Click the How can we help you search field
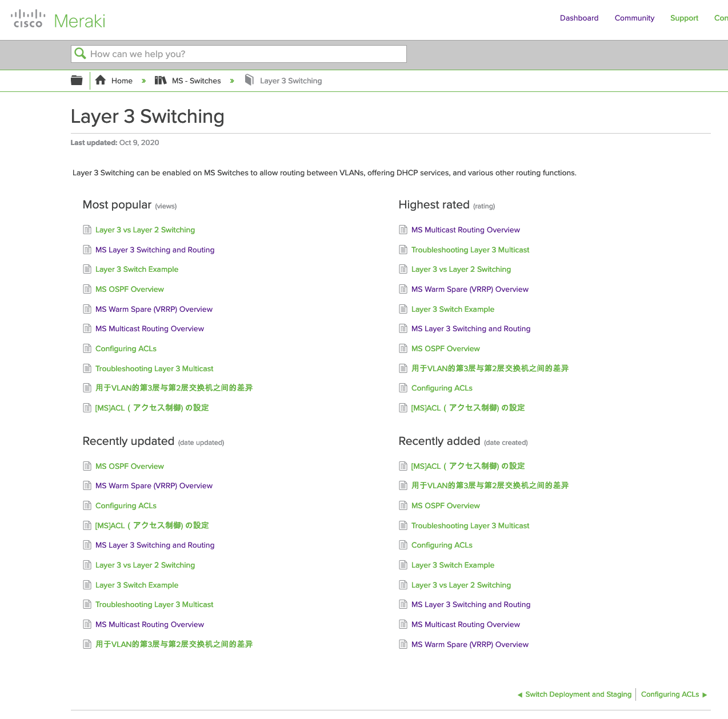Screen dimensions: 728x719 (x=238, y=53)
